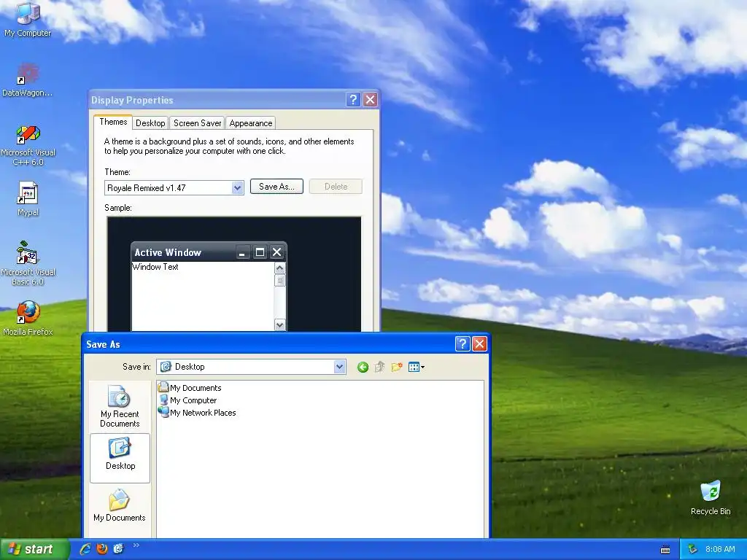
Task: Select Desktop in places bar
Action: 120,458
